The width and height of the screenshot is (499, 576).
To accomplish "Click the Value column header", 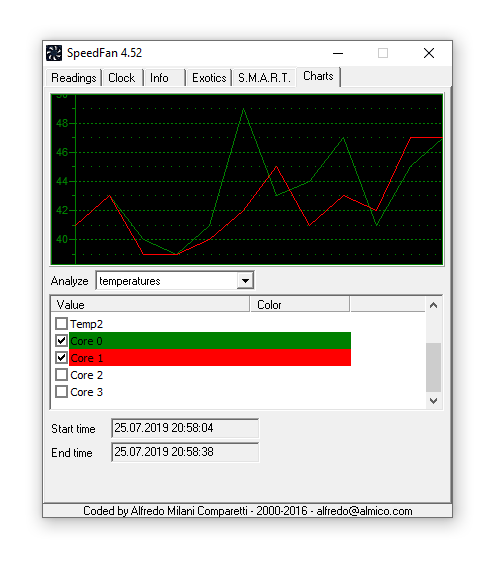I will [150, 305].
